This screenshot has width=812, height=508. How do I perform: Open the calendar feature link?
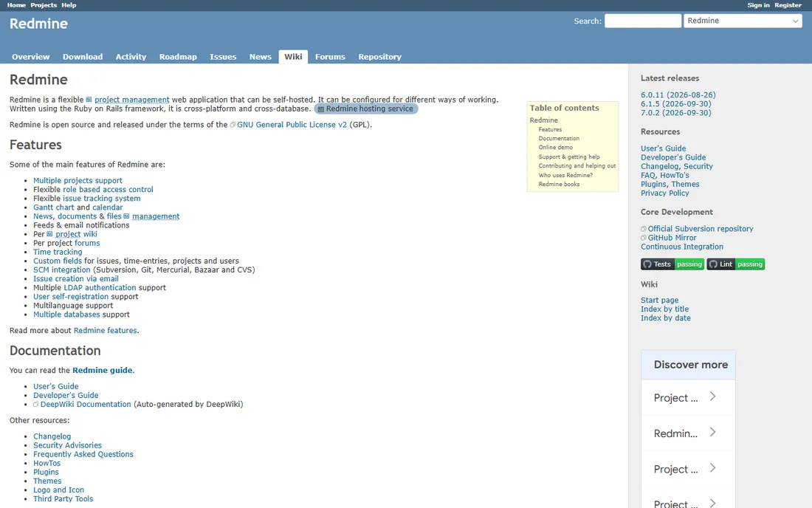coord(108,207)
